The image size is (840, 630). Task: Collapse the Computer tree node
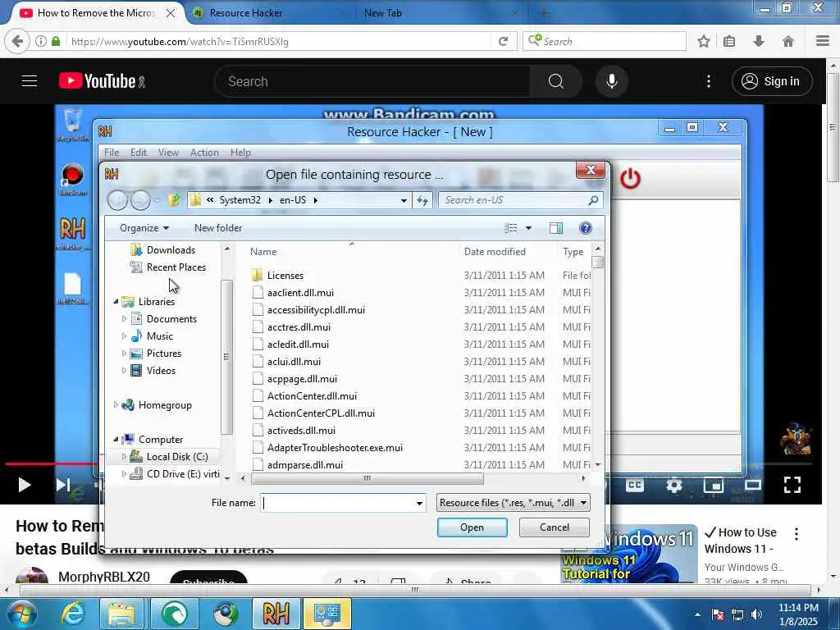click(x=116, y=440)
